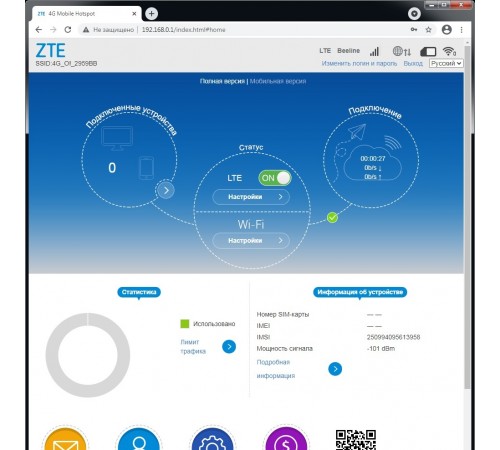Switch to Мобильная версия
This screenshot has height=450, width=500.
point(278,81)
